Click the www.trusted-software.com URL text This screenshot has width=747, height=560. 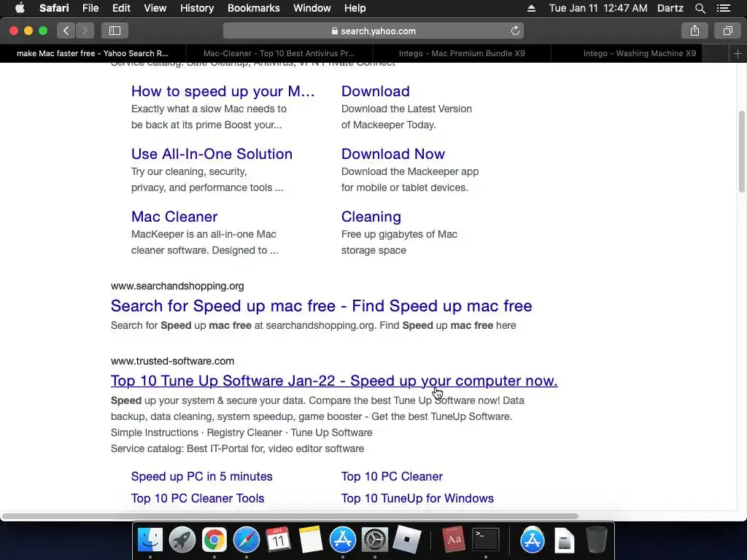pos(172,361)
